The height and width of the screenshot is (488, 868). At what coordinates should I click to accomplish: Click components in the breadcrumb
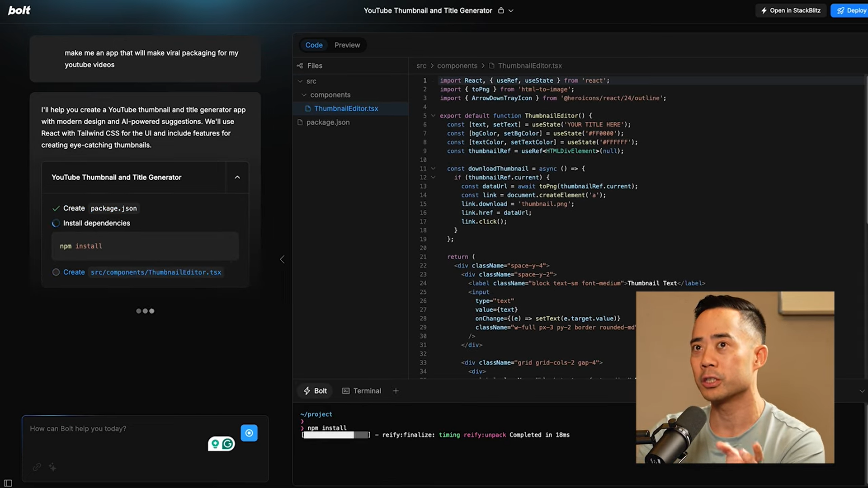[x=457, y=66]
